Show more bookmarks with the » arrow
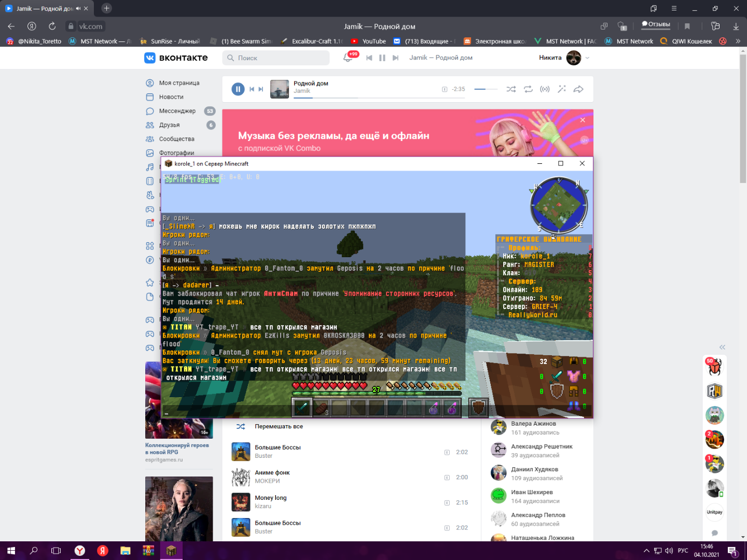This screenshot has height=560, width=747. pos(738,41)
